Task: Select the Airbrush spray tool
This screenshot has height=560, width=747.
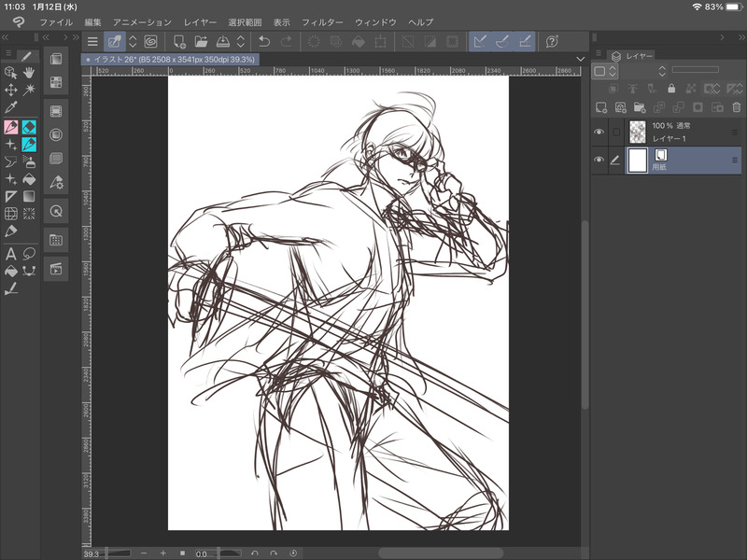Action: [x=29, y=161]
